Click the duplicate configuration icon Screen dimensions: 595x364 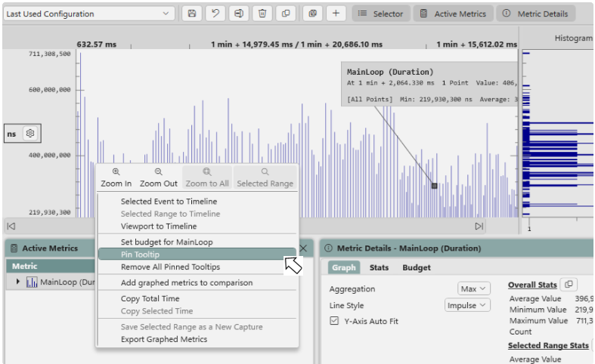pos(286,14)
